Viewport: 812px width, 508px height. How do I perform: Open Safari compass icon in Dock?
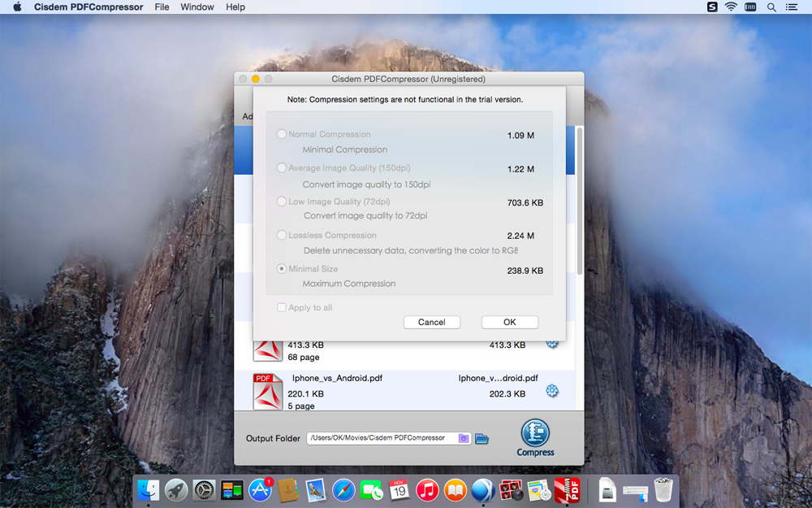(343, 490)
